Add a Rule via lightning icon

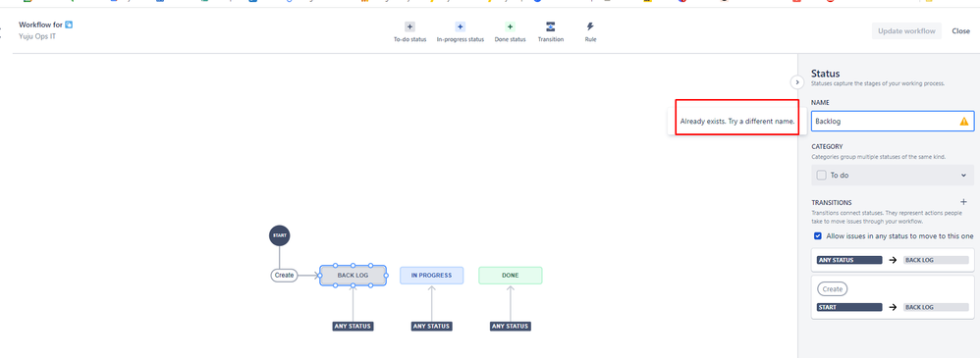pos(590,32)
